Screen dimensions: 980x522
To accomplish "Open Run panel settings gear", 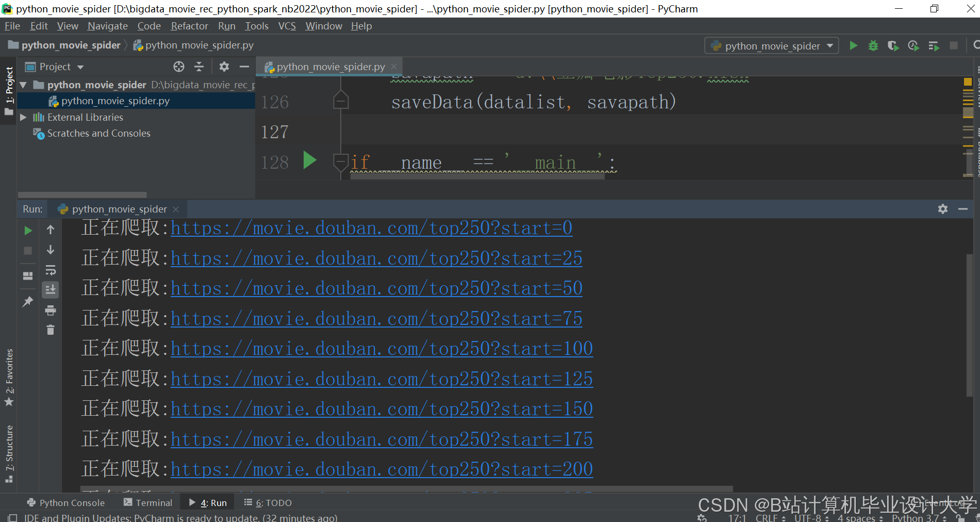I will [943, 209].
